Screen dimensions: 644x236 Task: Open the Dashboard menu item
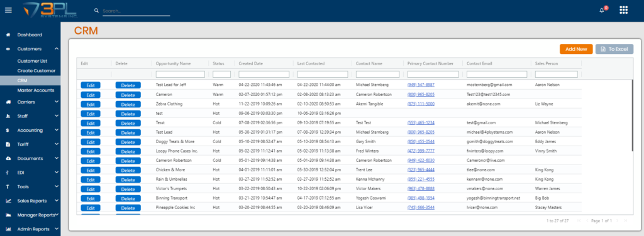coord(30,35)
